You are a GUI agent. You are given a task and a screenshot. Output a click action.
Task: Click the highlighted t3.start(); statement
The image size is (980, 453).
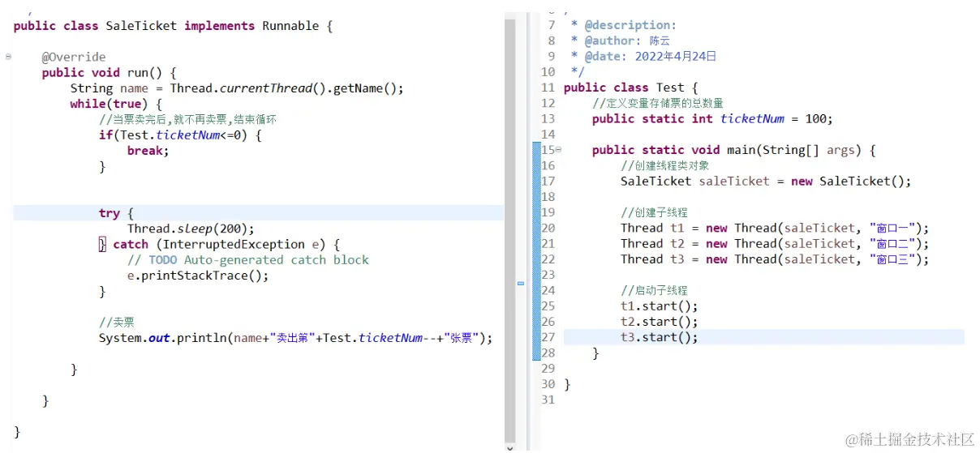660,337
